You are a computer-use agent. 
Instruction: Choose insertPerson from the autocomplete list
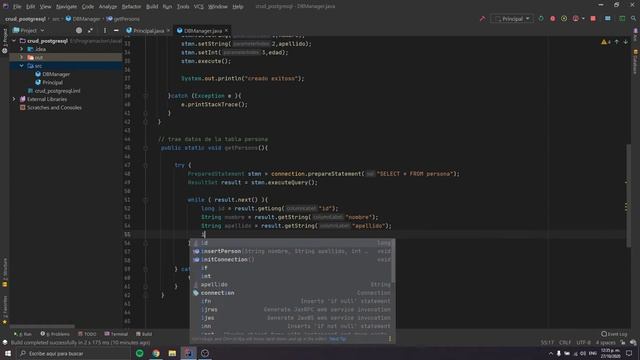pos(292,251)
